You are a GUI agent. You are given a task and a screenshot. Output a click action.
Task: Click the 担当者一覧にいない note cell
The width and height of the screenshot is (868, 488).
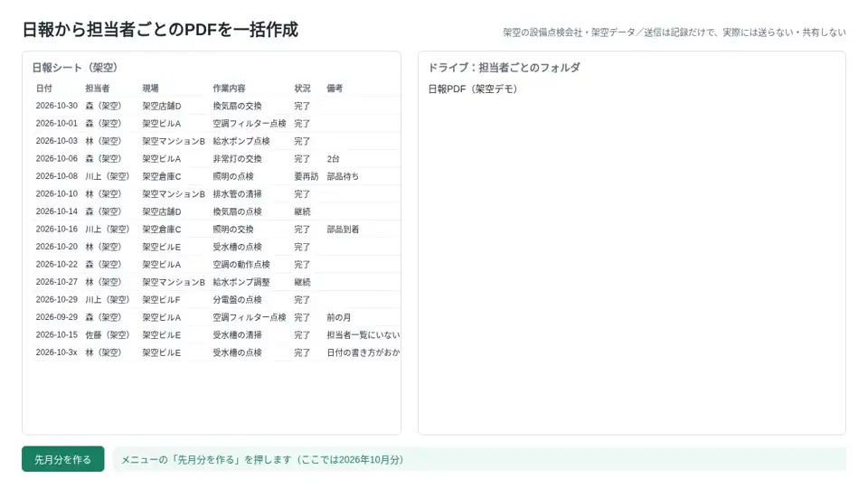point(363,334)
